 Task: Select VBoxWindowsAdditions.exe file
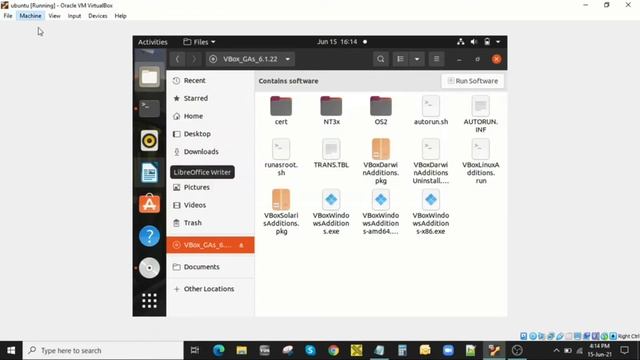point(331,211)
